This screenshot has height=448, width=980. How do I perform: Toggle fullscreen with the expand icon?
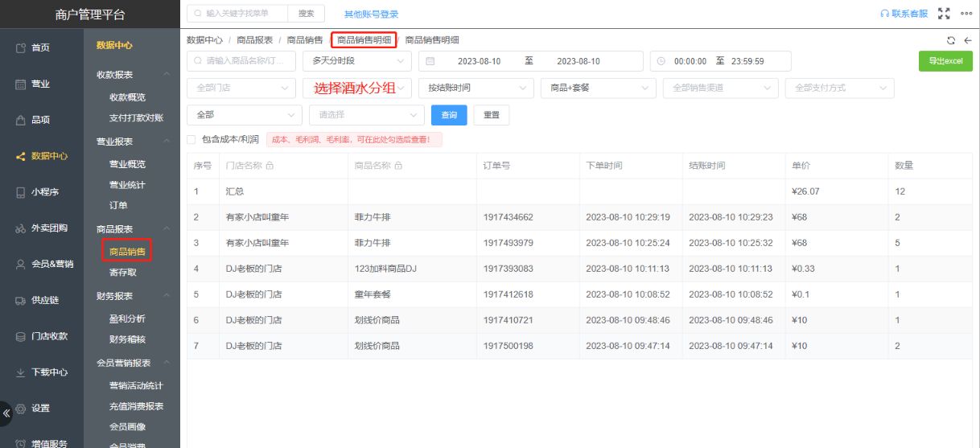click(945, 14)
